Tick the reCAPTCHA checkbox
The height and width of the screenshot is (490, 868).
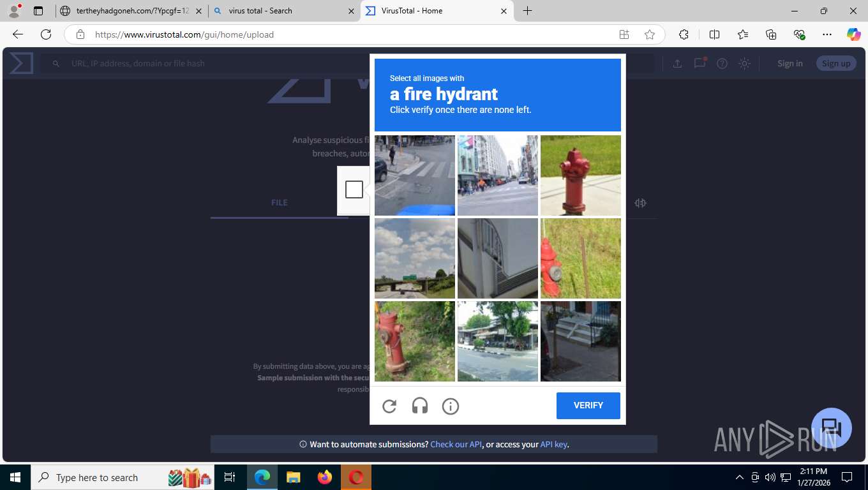point(354,189)
